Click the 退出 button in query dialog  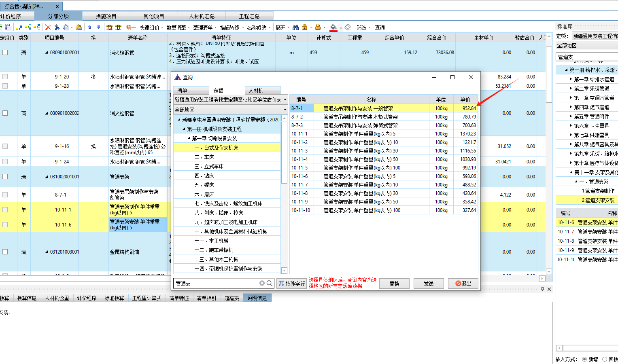point(463,284)
